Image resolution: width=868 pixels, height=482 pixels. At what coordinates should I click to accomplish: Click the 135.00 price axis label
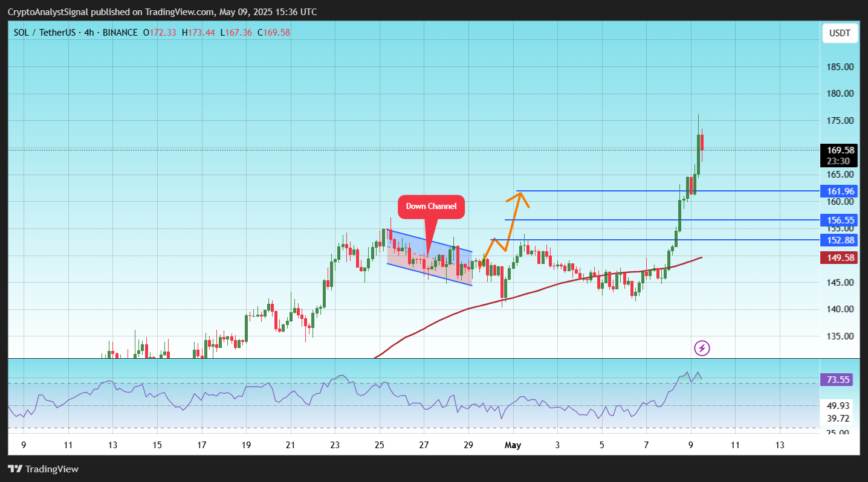pos(840,336)
